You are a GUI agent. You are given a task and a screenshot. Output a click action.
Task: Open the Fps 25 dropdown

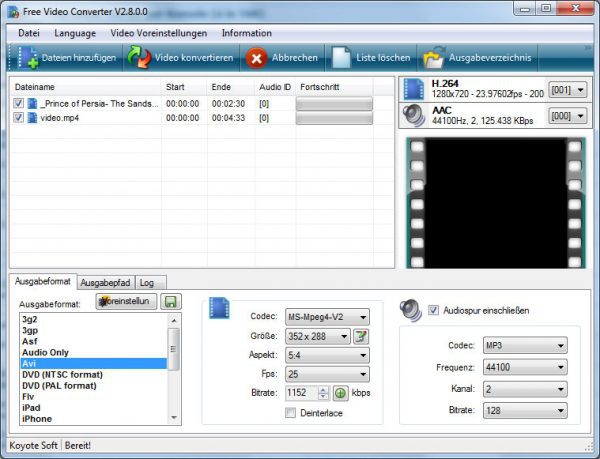[327, 374]
